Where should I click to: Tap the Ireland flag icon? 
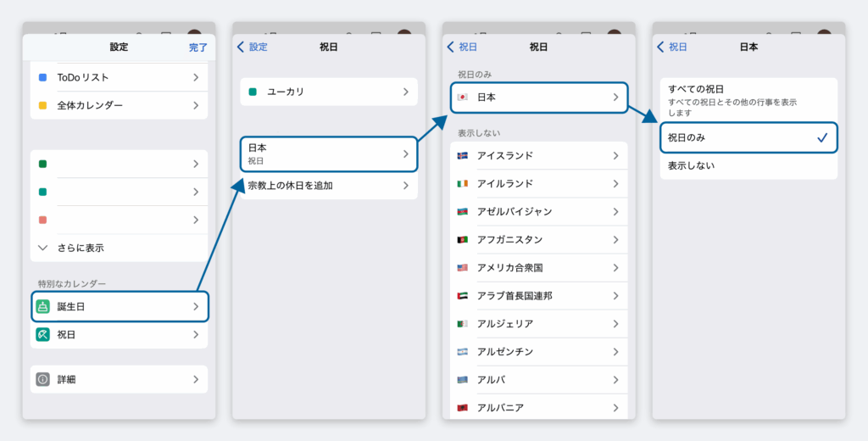[463, 184]
